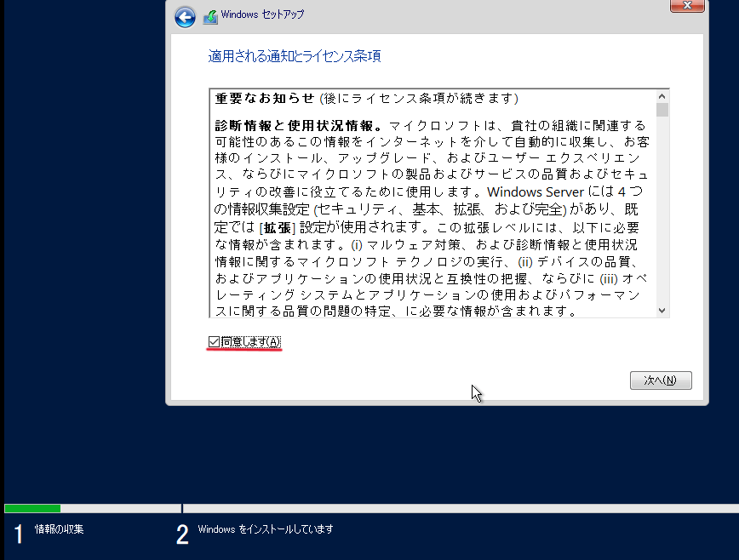Click the 重要なお知らせ heading in the license text

(265, 98)
